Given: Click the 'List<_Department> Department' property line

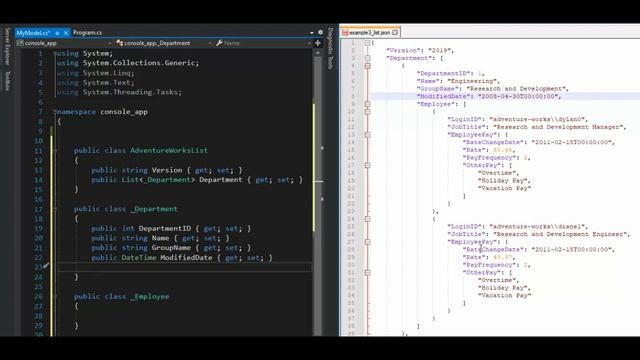Looking at the screenshot, I should coord(197,180).
